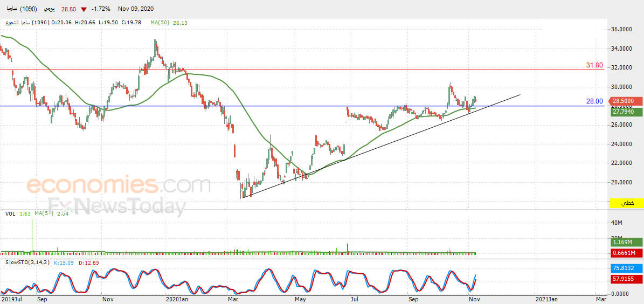The image size is (644, 304).
Task: Click the blue 28.00 support label
Action: pos(594,101)
